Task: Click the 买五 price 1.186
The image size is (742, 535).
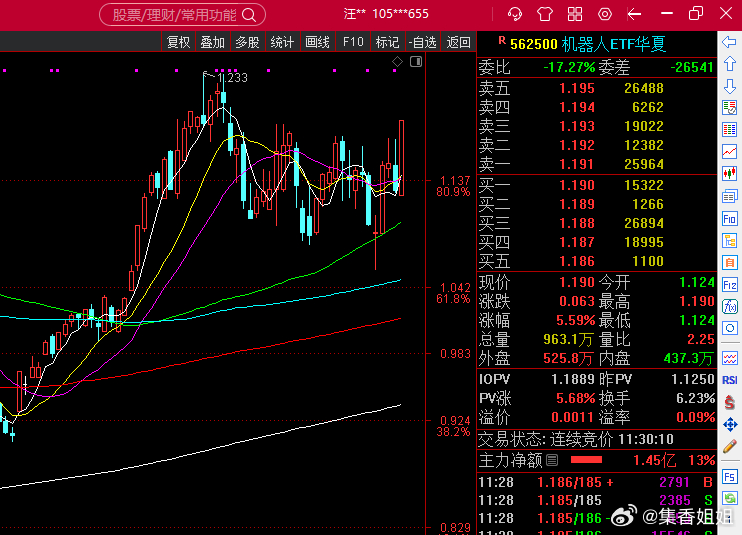Action: point(577,261)
